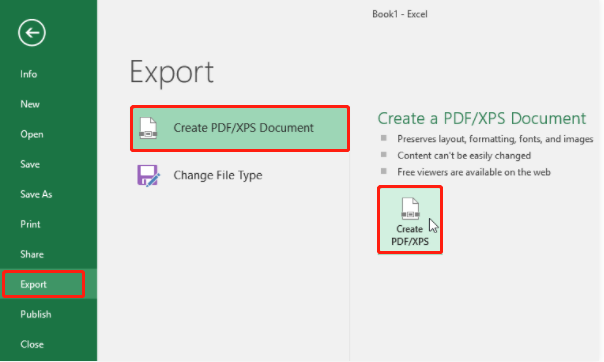
Task: Go to the Open page
Action: 32,134
